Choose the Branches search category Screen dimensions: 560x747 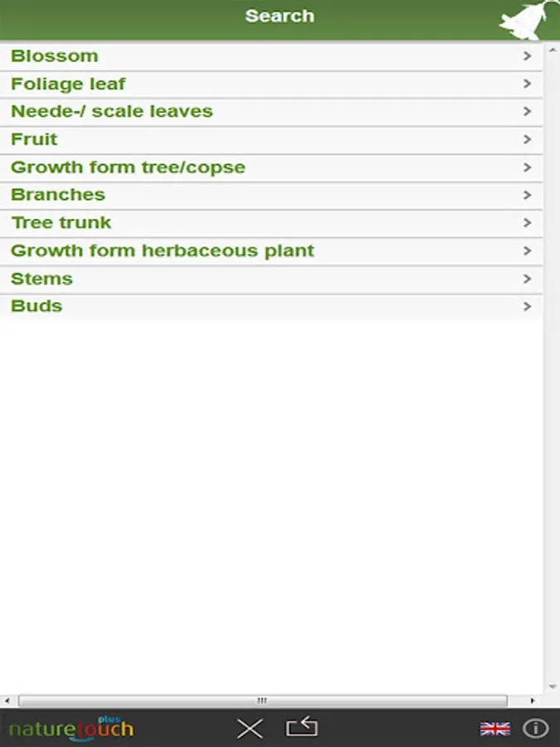(x=58, y=195)
